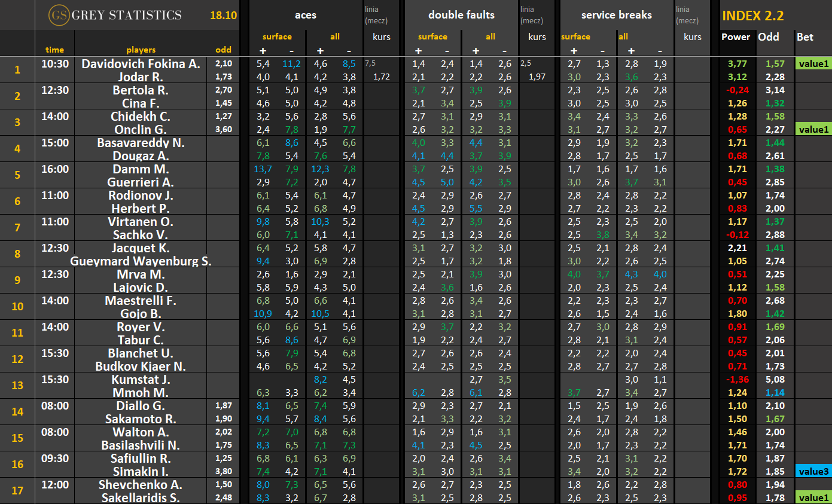The height and width of the screenshot is (504, 832).
Task: Click the Power column header
Action: [x=736, y=37]
